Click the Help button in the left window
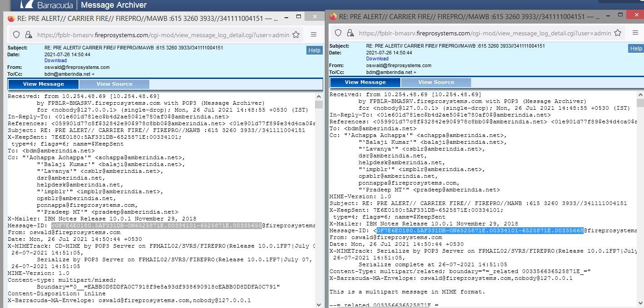644x308 pixels. point(314,50)
